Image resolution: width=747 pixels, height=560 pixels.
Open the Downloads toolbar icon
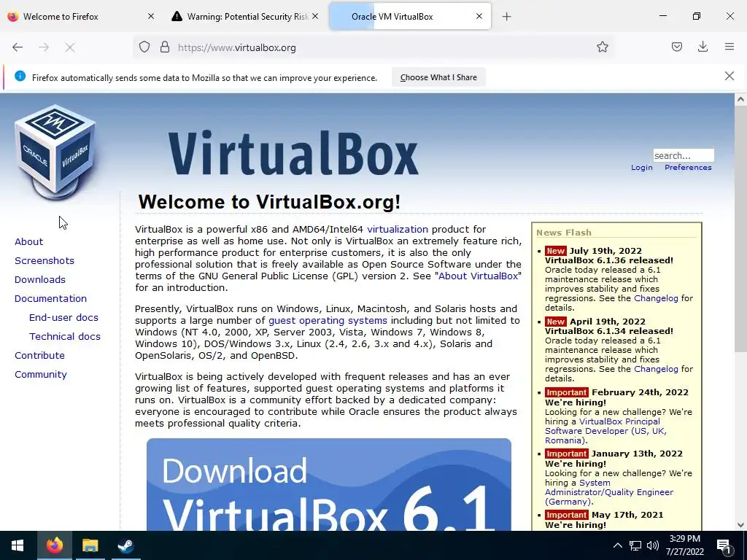tap(703, 47)
